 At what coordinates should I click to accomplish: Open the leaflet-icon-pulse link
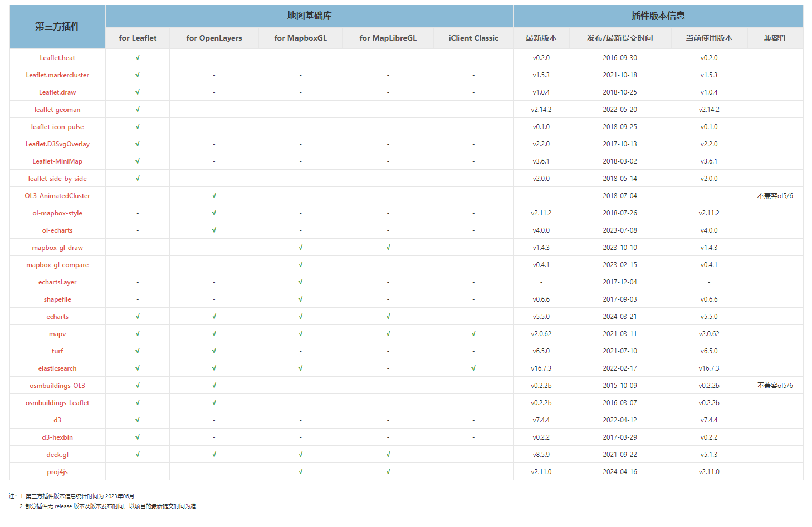[x=57, y=127]
